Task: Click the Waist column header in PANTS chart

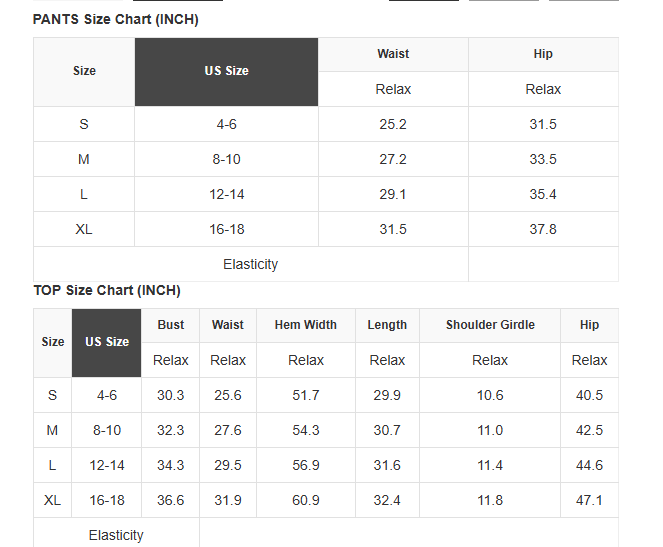Action: 393,54
